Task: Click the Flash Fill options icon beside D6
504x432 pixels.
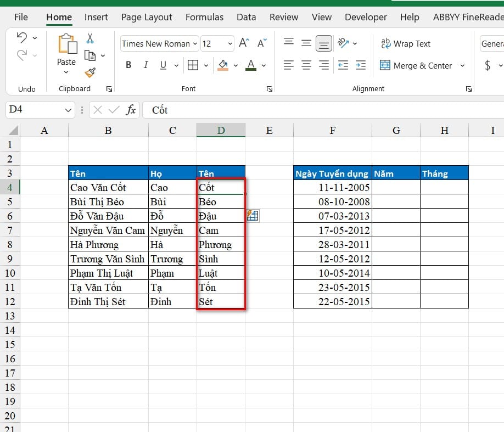Action: point(253,216)
